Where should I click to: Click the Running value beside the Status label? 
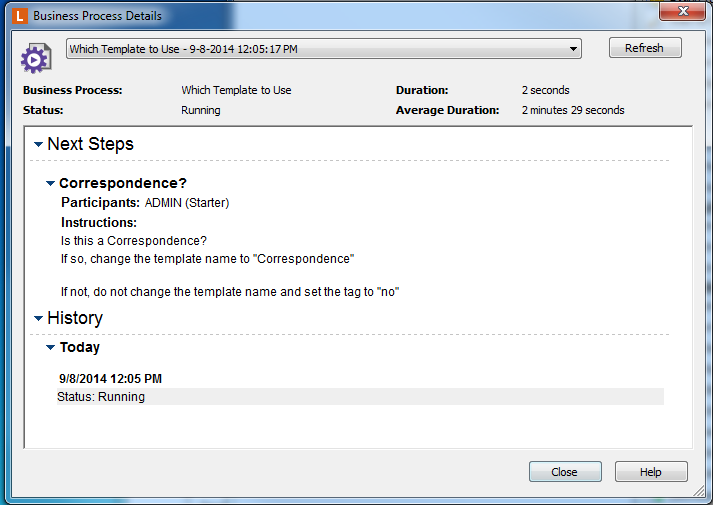click(201, 110)
